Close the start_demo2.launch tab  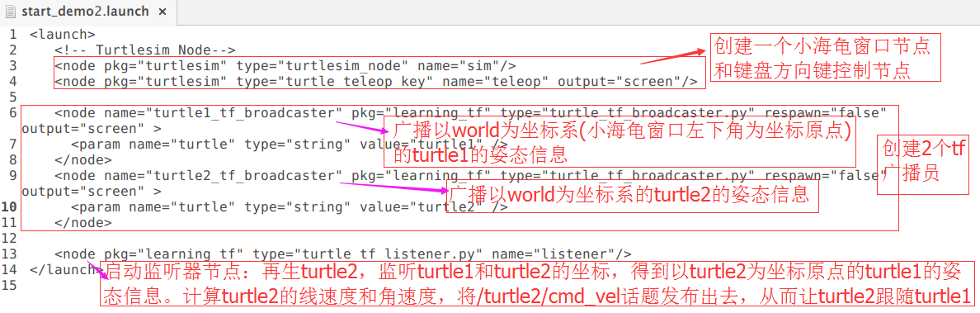[163, 12]
